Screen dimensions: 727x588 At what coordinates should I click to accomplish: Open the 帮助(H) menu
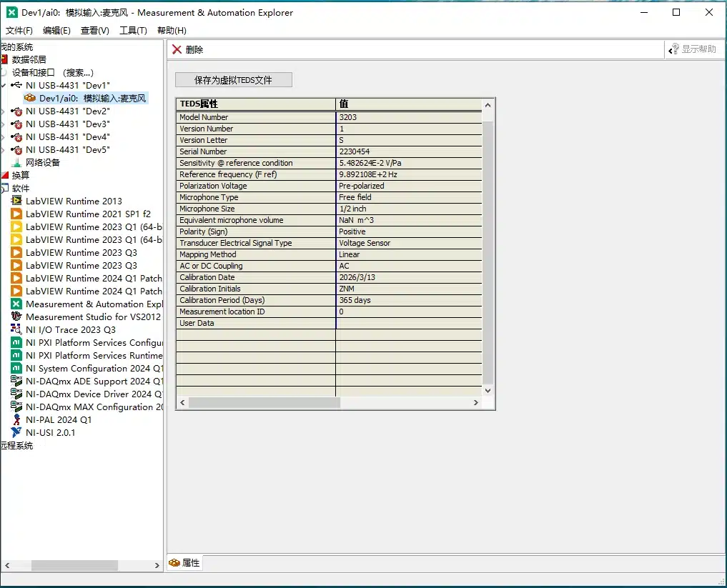click(172, 31)
